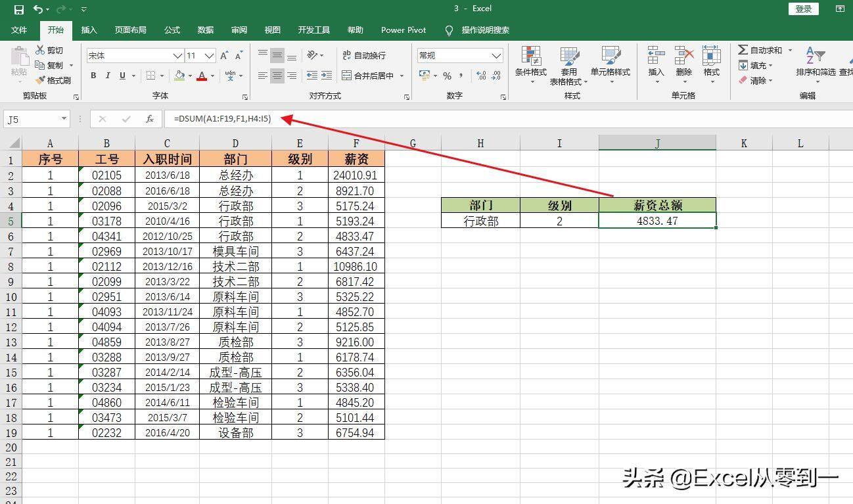Toggle align right button
Screen dimensions: 853x504
(x=292, y=76)
